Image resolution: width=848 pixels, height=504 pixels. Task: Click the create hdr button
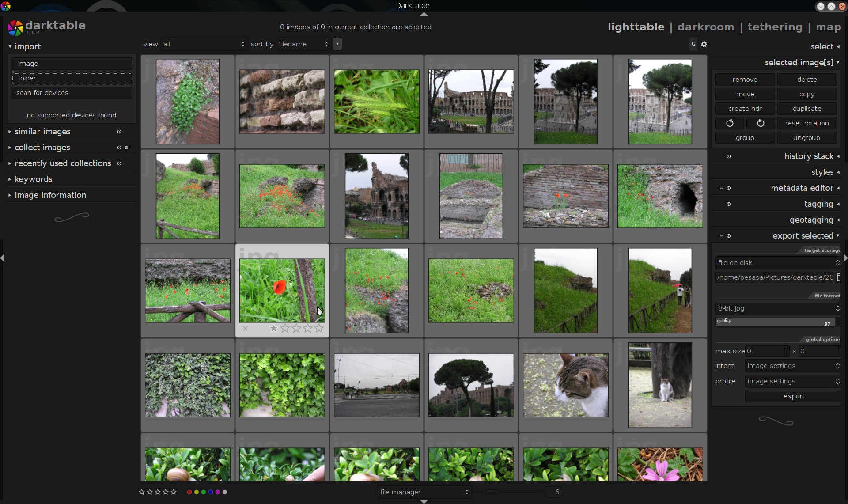click(745, 109)
